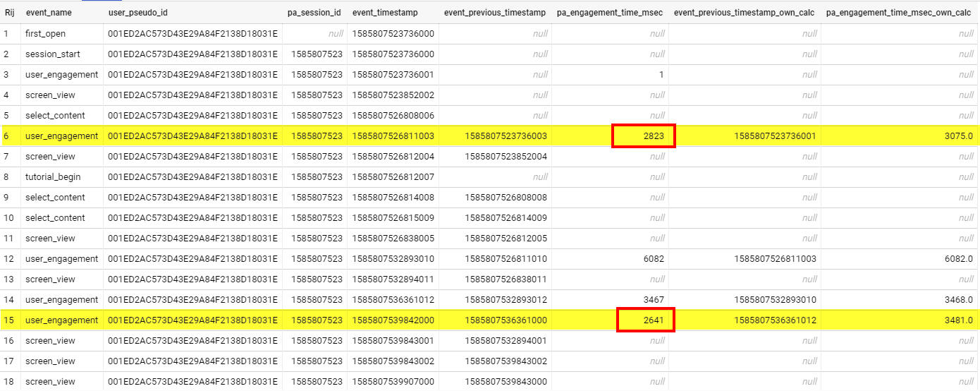Click user_engagement in row 12
980x391 pixels.
pos(62,259)
